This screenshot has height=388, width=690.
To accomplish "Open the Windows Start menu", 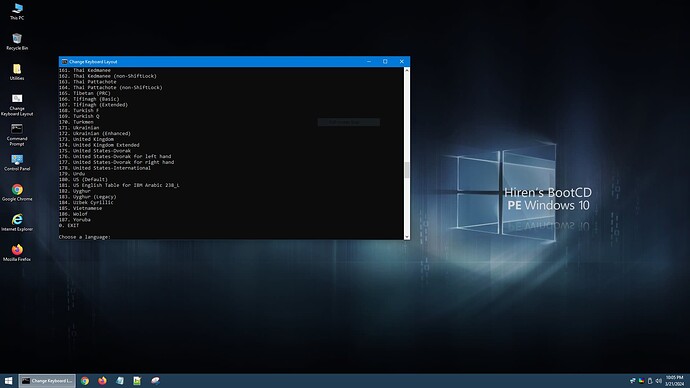I will coord(8,381).
